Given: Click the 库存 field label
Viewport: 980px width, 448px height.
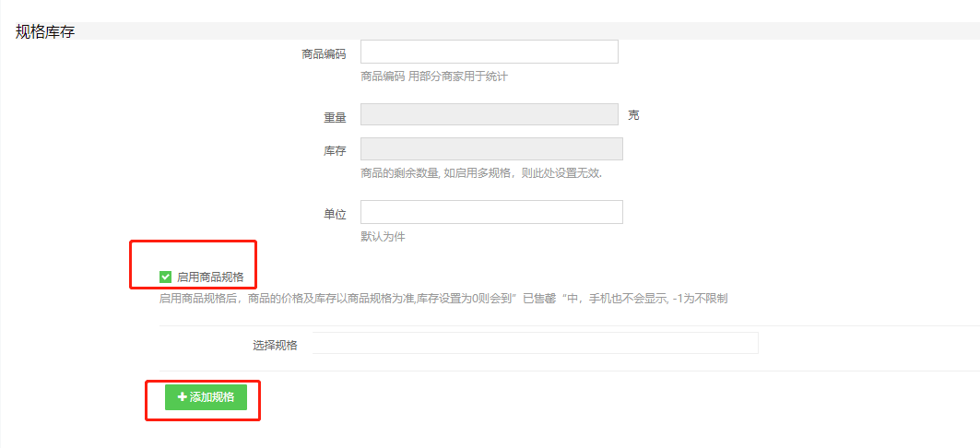Looking at the screenshot, I should [x=335, y=150].
